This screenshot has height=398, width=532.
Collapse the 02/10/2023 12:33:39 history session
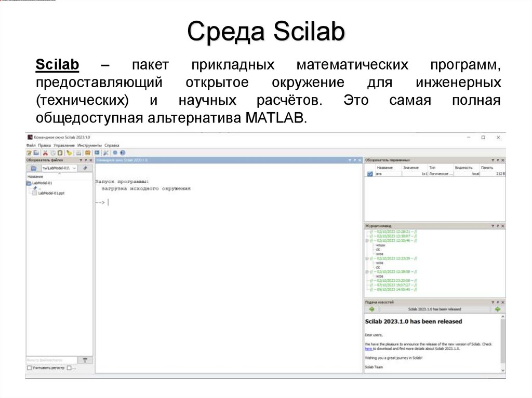tap(367, 258)
